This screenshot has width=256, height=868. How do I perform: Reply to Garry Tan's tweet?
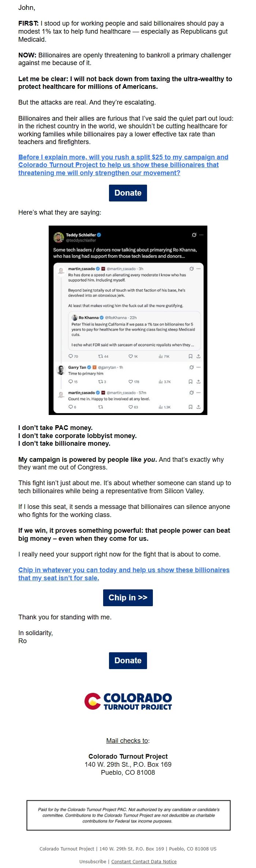(x=71, y=382)
